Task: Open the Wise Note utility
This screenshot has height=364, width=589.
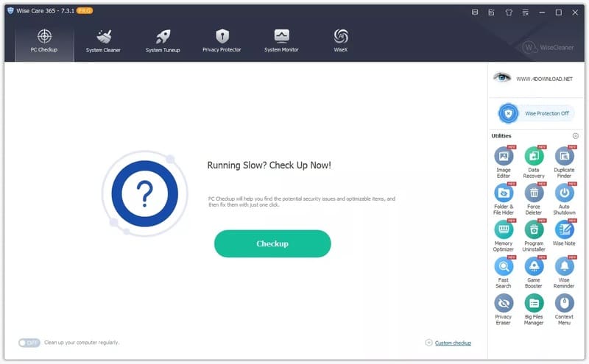Action: point(564,232)
